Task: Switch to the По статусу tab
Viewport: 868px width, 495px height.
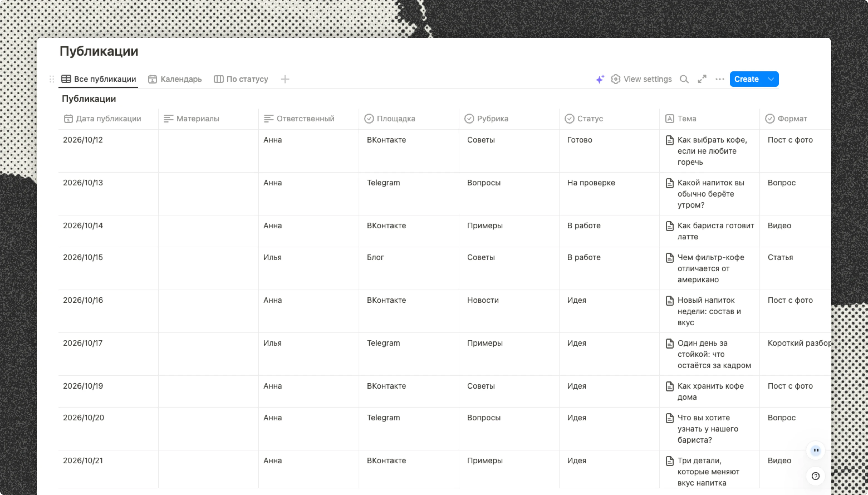Action: point(241,79)
